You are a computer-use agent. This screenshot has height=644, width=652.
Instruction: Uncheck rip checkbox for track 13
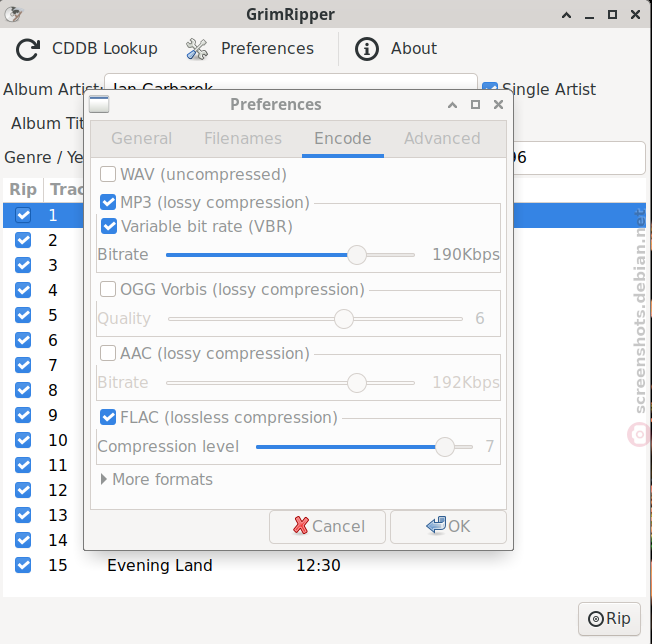[23, 515]
